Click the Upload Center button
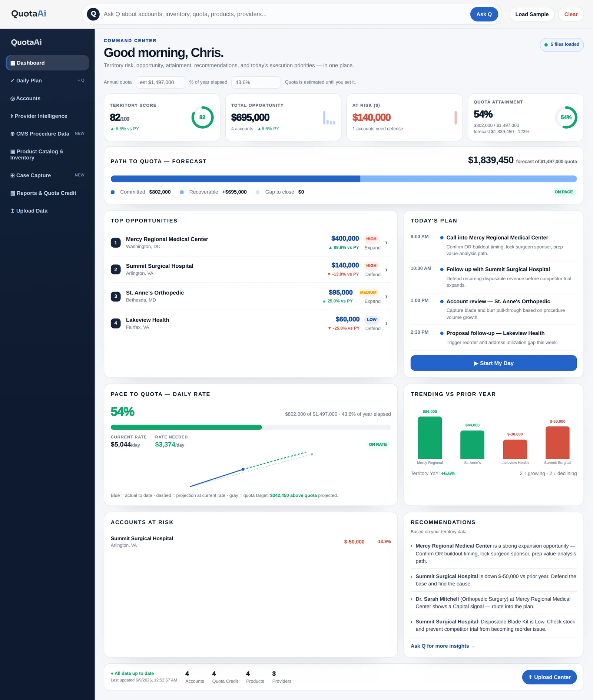The height and width of the screenshot is (700, 593). point(549,677)
